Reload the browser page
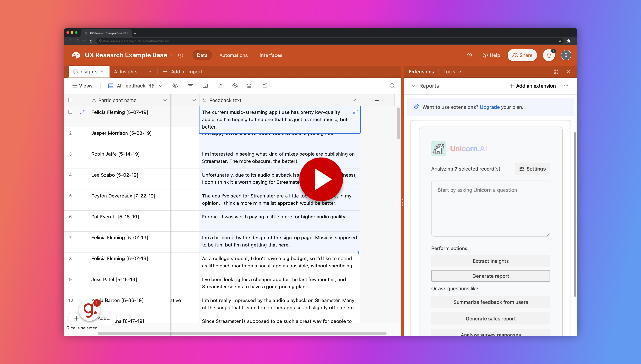The width and height of the screenshot is (641, 364). pos(84,41)
